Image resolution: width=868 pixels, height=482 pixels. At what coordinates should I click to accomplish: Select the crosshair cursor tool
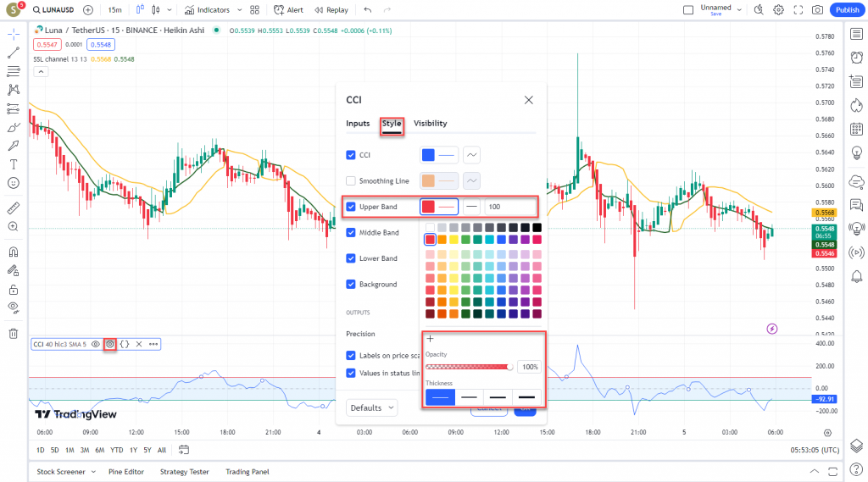tap(14, 35)
